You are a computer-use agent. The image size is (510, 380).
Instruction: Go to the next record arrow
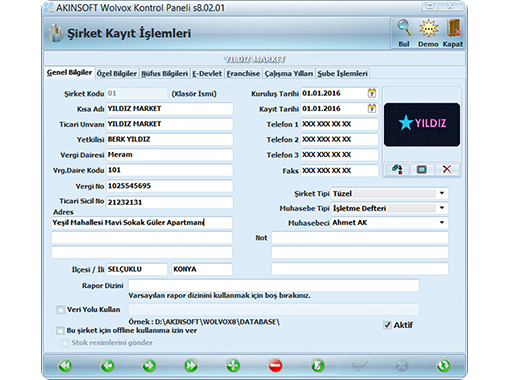pos(149,366)
